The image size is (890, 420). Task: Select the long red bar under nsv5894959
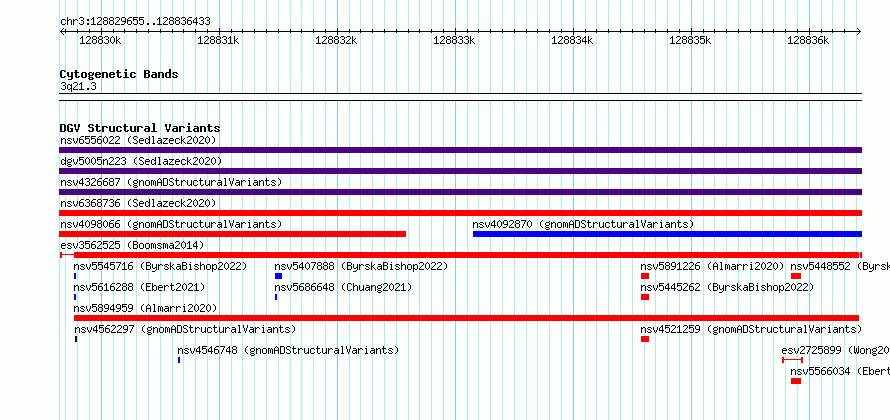pos(467,318)
